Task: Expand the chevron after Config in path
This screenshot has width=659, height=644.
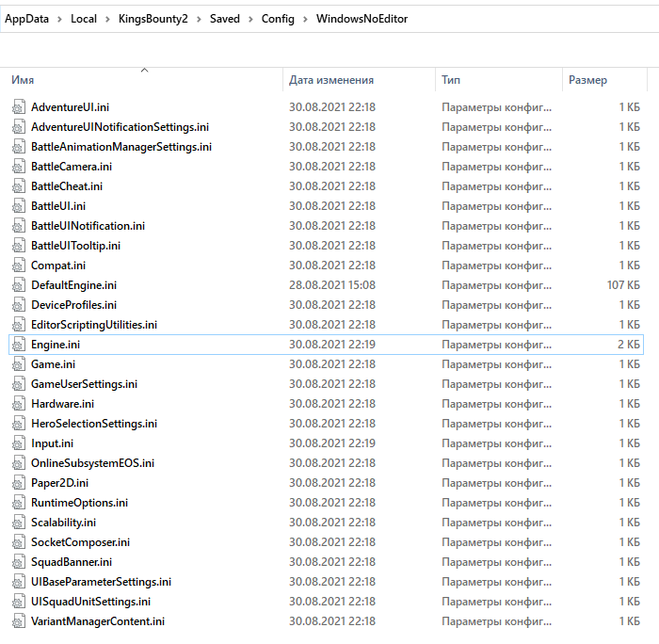Action: (x=305, y=20)
